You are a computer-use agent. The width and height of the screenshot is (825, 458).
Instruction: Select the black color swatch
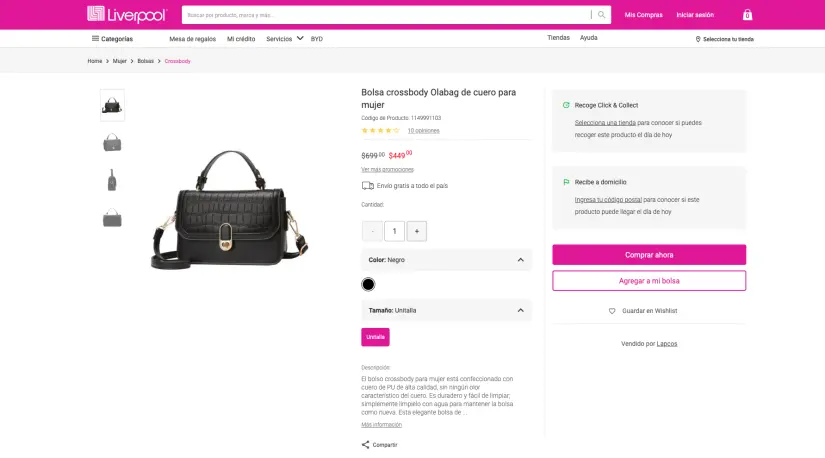368,285
